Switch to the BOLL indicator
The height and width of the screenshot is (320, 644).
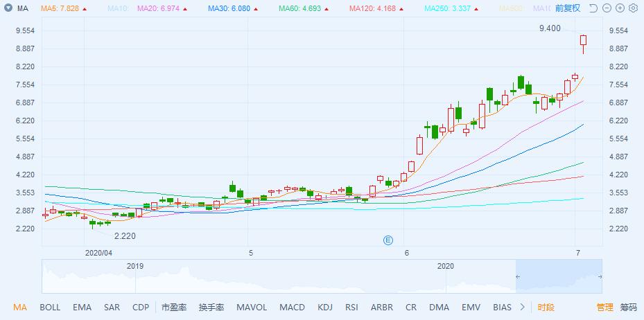pos(50,308)
